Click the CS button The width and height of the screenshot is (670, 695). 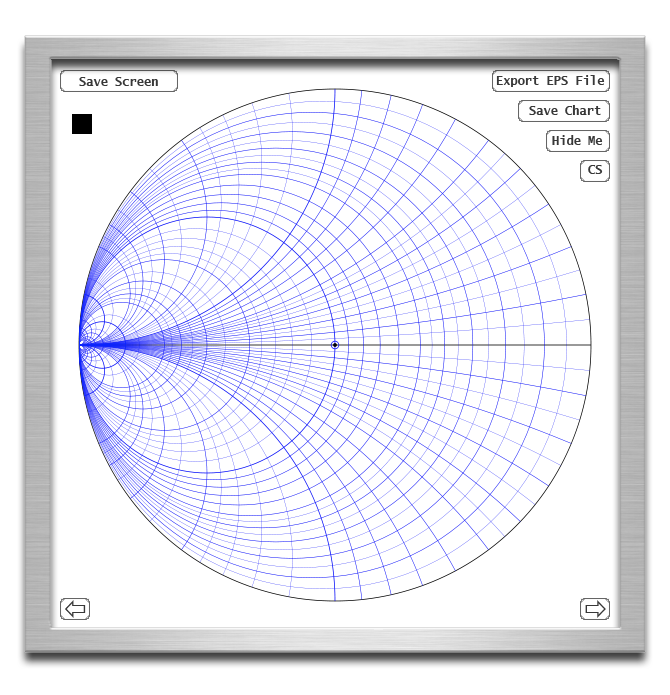click(x=595, y=171)
